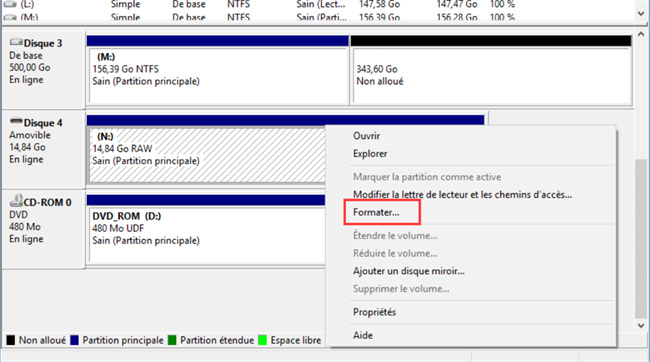Screen dimensions: 650x362
Task: Click black Non alloué legend swatch
Action: click(x=11, y=340)
